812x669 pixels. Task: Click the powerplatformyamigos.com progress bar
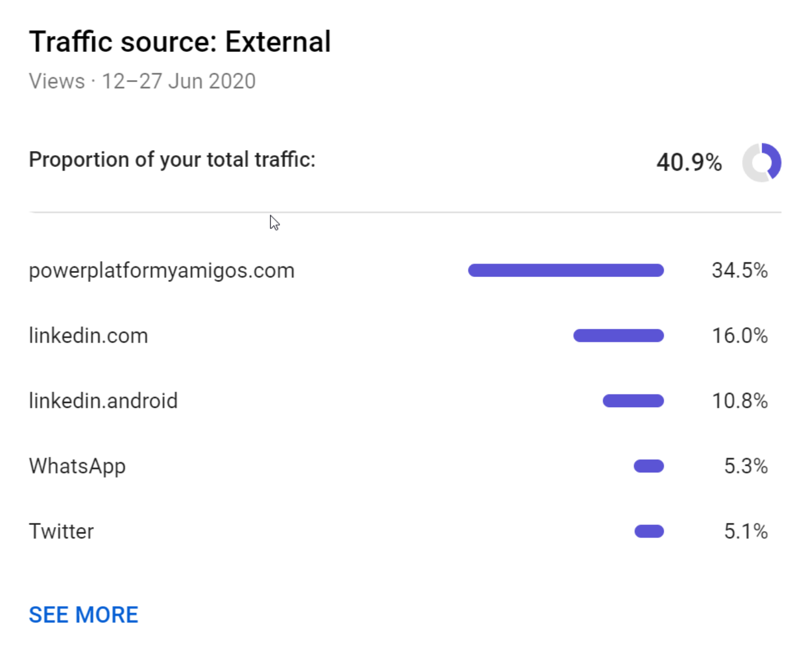point(566,270)
